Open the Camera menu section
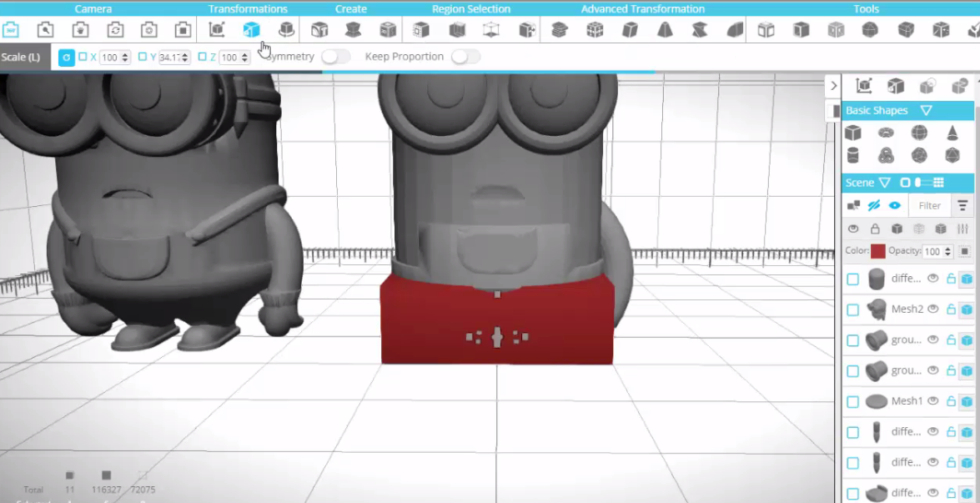 [x=93, y=8]
